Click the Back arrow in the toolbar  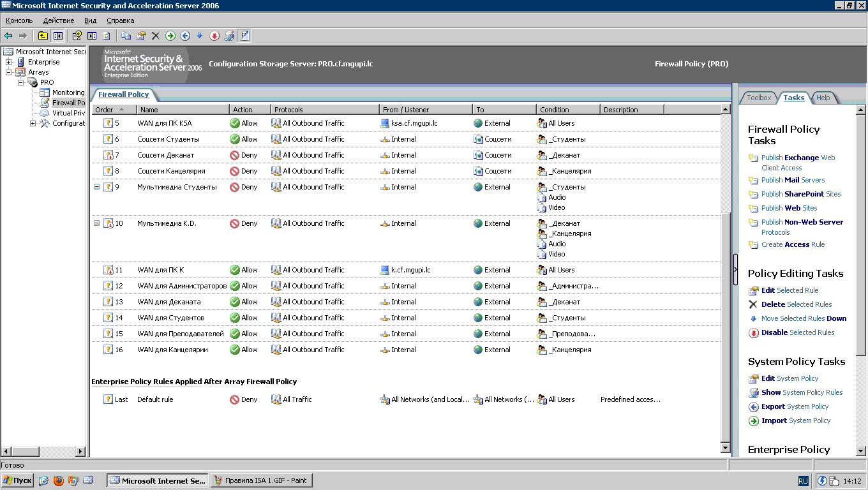pyautogui.click(x=8, y=36)
